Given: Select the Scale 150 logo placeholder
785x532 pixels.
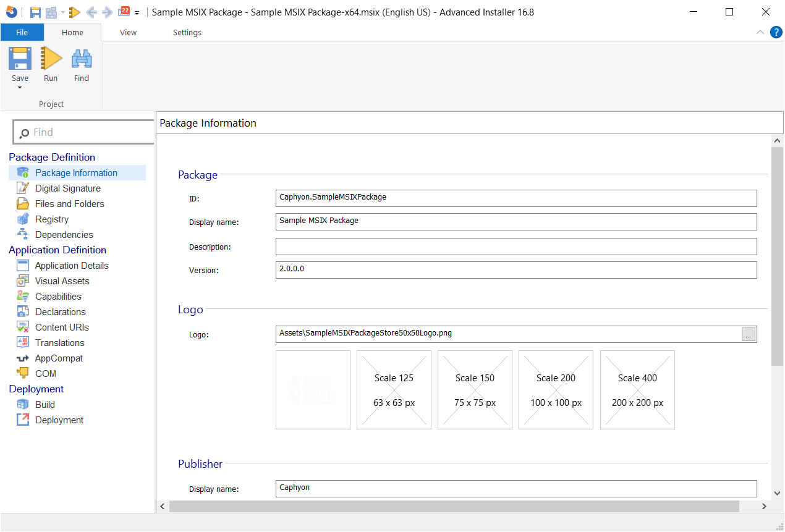Looking at the screenshot, I should (475, 390).
